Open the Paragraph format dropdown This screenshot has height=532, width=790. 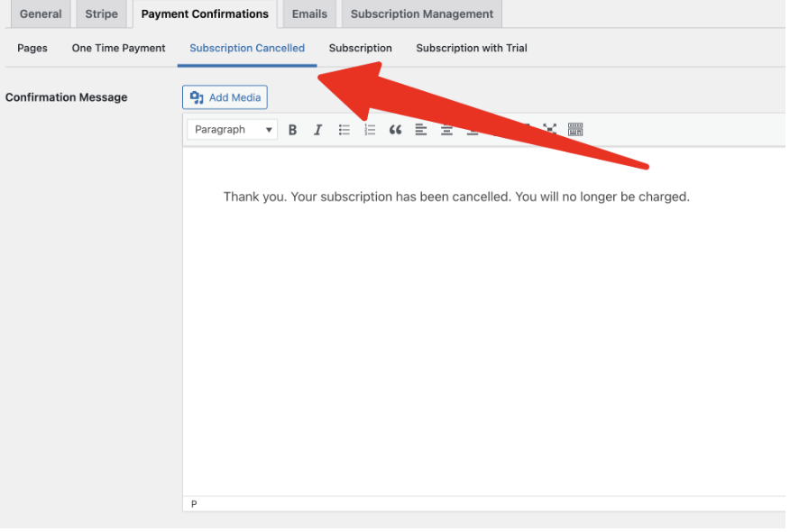233,130
